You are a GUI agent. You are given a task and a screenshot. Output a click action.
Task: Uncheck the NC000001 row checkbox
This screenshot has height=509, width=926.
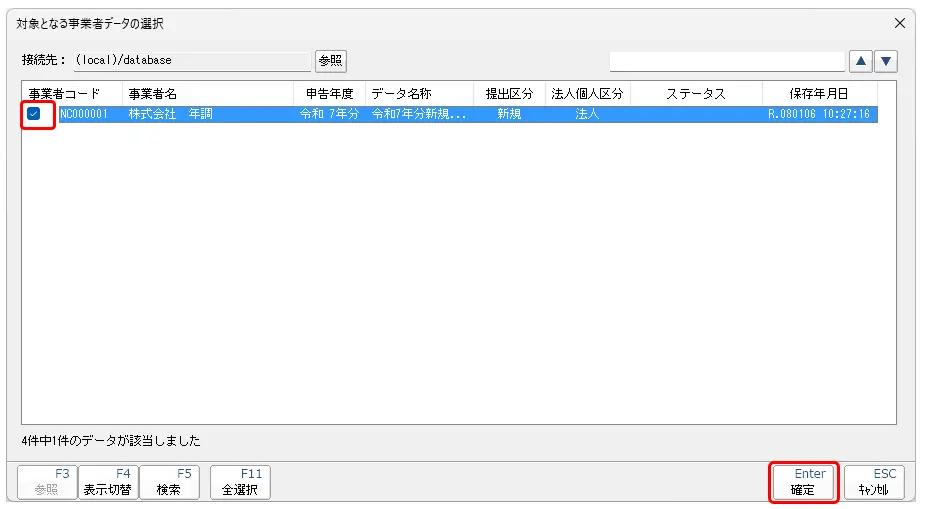point(34,115)
